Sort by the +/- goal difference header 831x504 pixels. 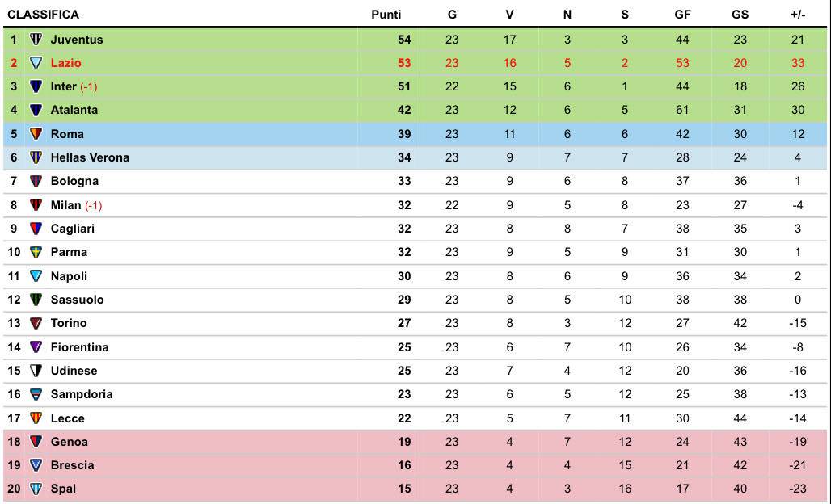[797, 15]
